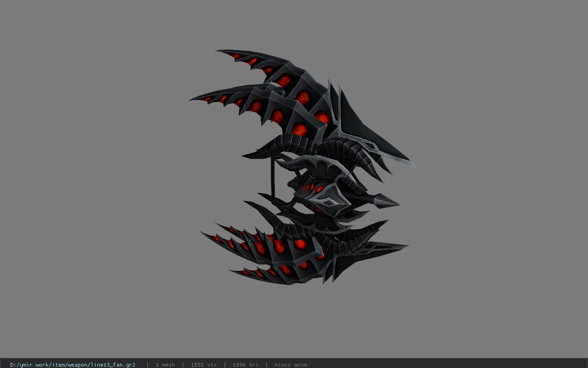Select the black fan weapon 3D model
This screenshot has height=368, width=588.
303,168
